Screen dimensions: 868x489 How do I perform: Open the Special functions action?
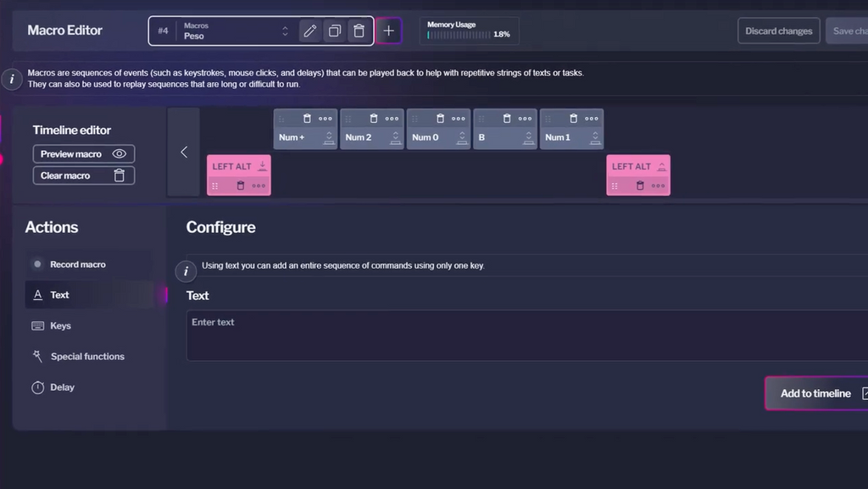(86, 357)
